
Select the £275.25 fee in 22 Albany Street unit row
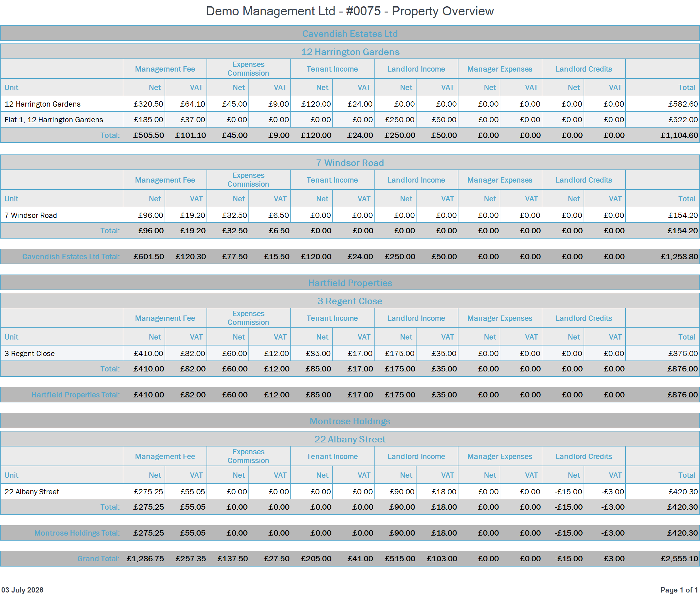point(148,492)
